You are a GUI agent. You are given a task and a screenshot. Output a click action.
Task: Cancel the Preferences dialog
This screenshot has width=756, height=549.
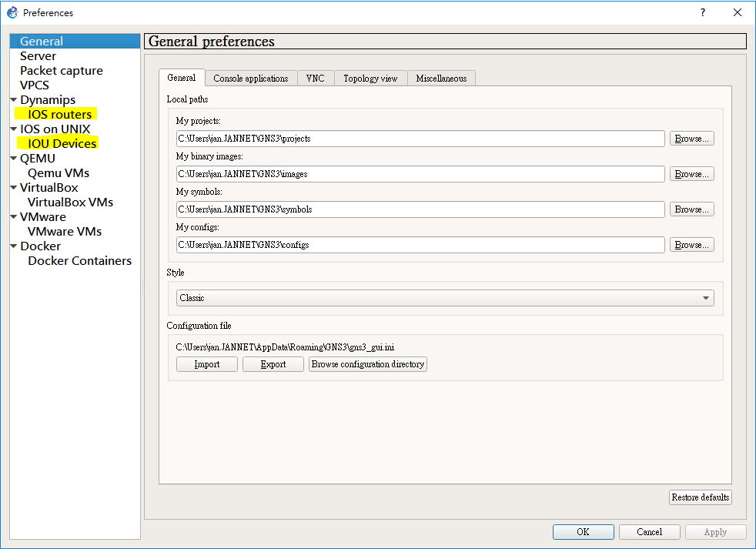coord(650,531)
